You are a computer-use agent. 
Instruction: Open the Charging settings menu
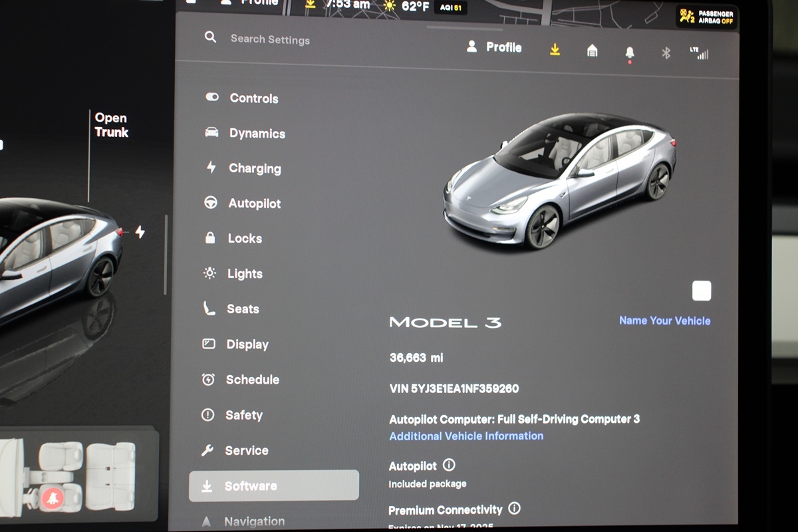point(254,168)
